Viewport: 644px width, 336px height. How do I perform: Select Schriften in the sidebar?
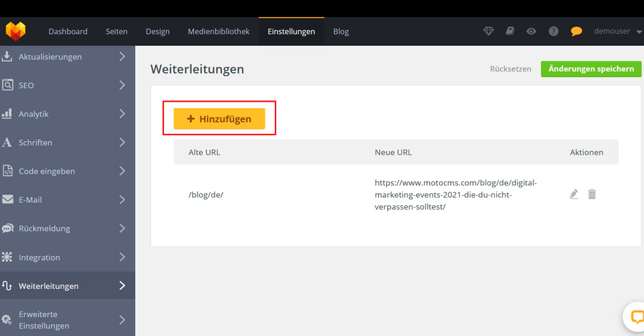67,143
